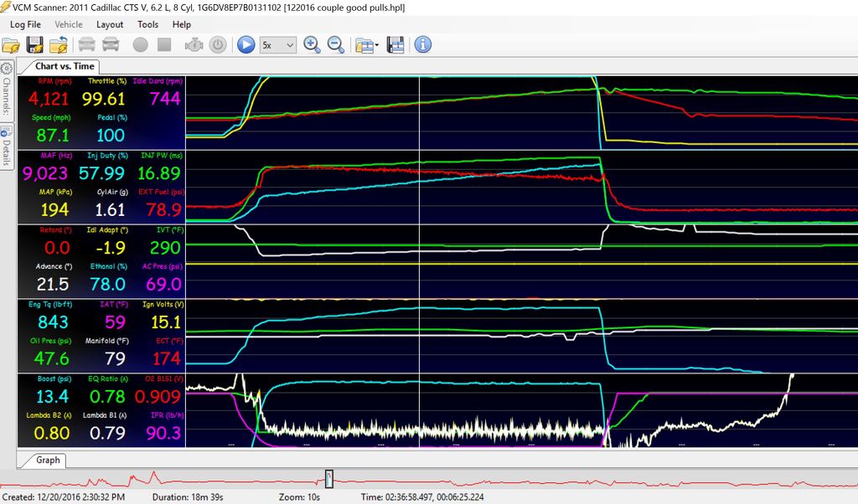The width and height of the screenshot is (858, 504).
Task: Select the Oil Pres value 47.6
Action: pos(51,358)
